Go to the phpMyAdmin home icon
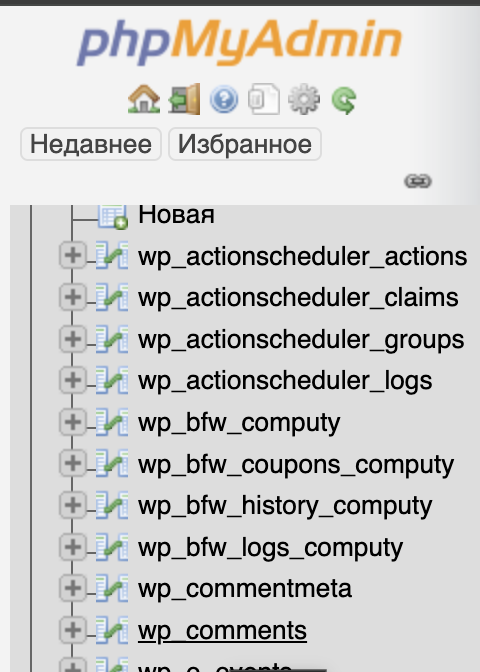 pyautogui.click(x=144, y=99)
